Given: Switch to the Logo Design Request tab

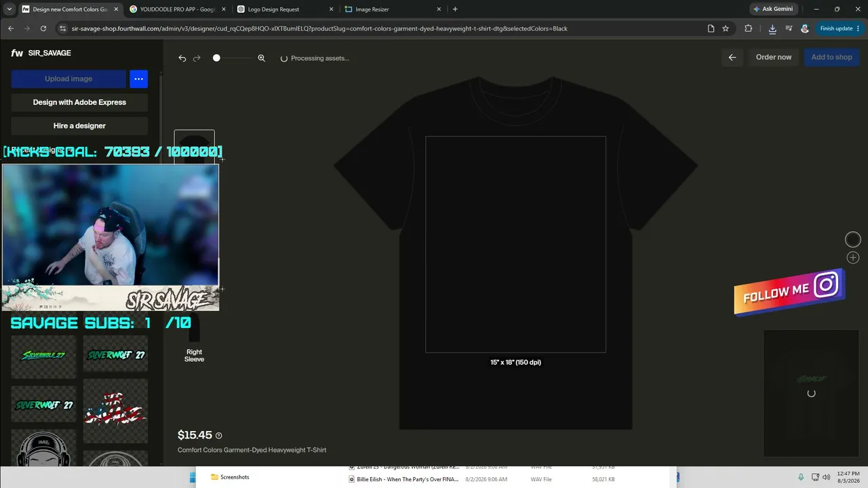Looking at the screenshot, I should 285,9.
